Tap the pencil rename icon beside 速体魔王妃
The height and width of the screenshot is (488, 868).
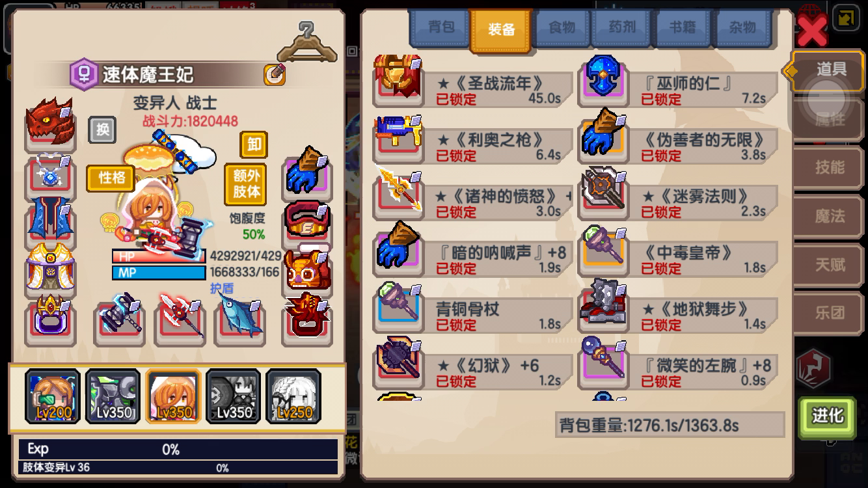click(x=275, y=75)
